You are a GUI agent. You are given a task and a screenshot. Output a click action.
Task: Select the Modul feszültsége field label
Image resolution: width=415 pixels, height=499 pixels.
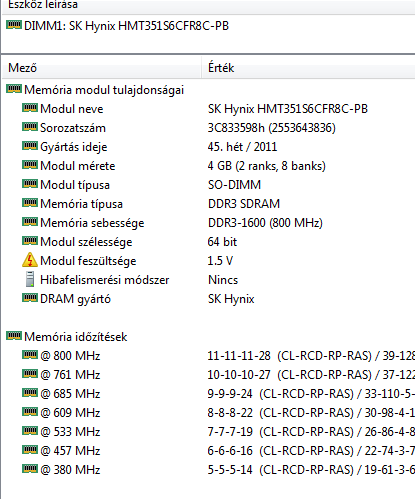(88, 261)
